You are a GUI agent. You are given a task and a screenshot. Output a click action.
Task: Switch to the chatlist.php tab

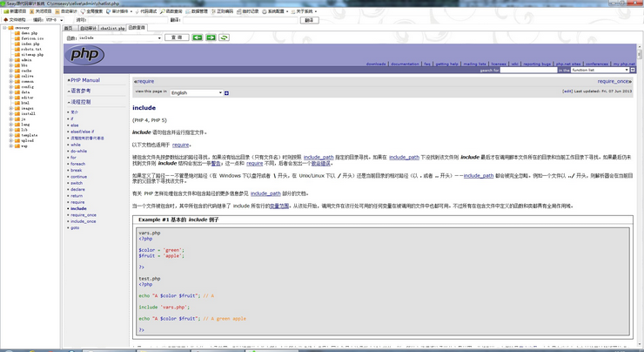[112, 28]
